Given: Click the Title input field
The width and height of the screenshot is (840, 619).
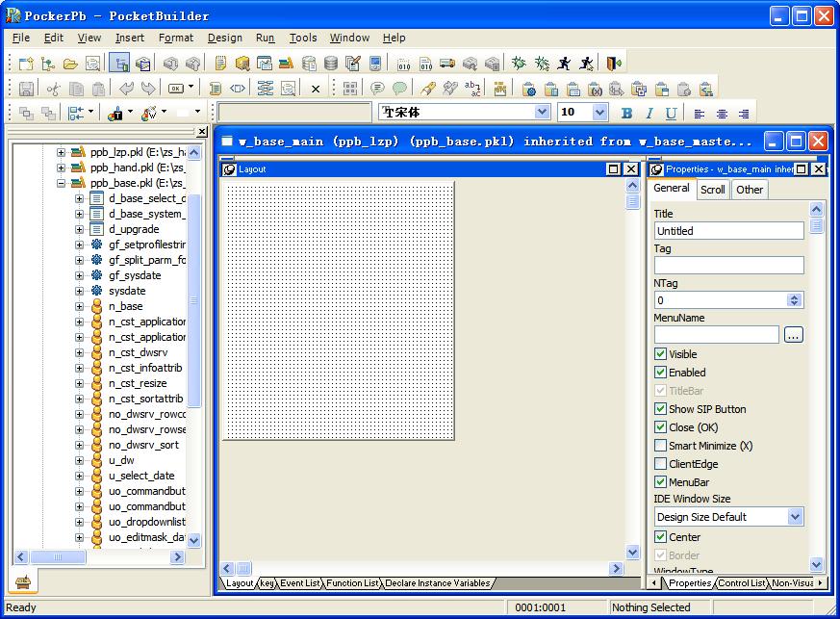Looking at the screenshot, I should click(728, 231).
